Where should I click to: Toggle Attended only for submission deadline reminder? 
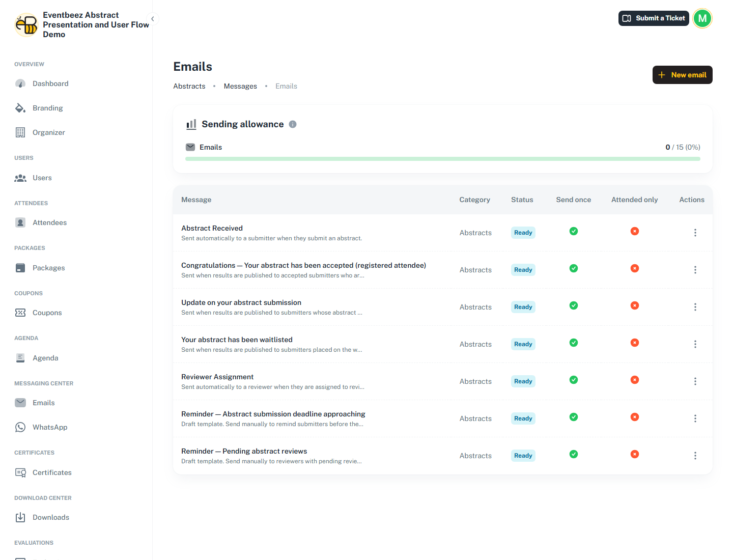pos(635,417)
